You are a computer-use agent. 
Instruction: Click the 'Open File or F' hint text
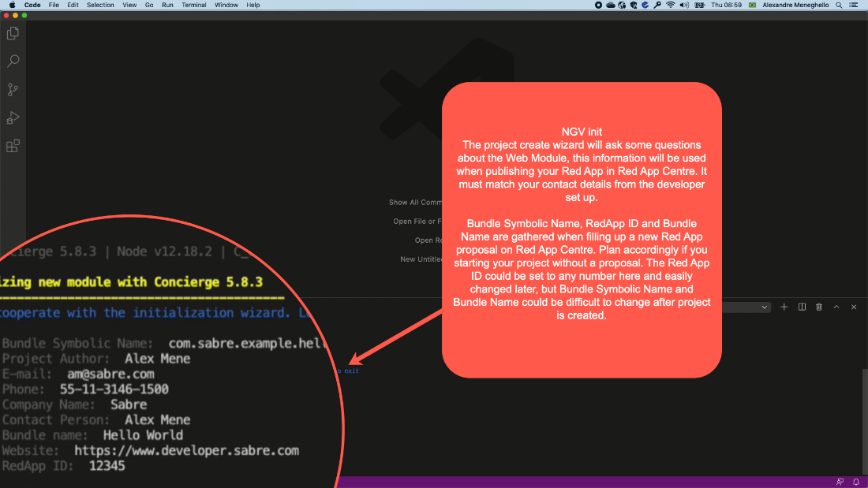pyautogui.click(x=417, y=222)
